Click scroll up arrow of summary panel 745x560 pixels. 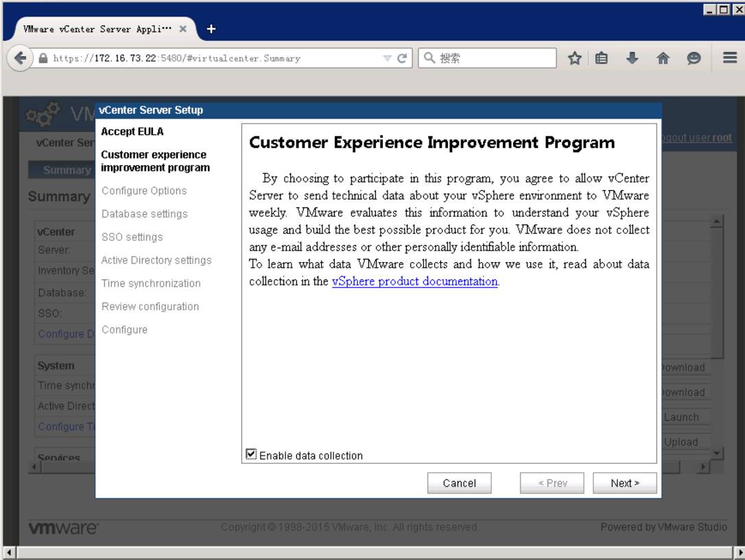point(717,221)
